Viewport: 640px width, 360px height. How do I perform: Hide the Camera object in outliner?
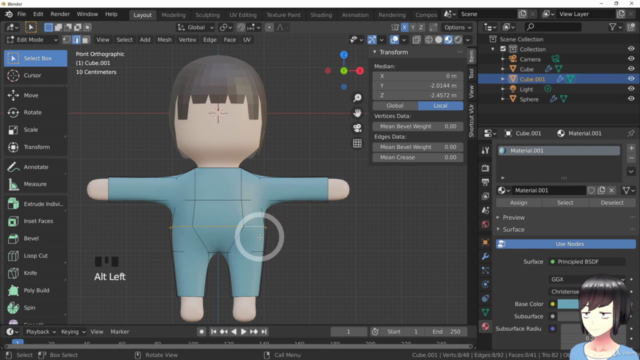pyautogui.click(x=631, y=59)
